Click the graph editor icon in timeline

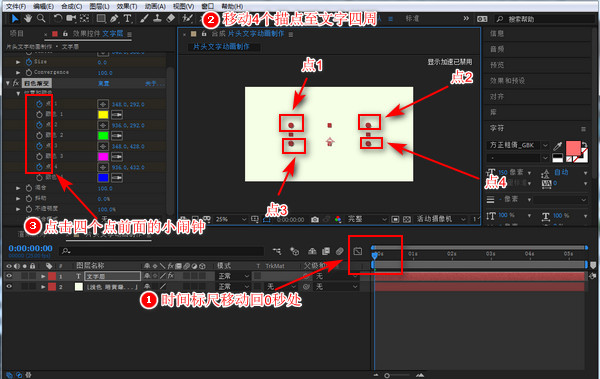pyautogui.click(x=357, y=251)
